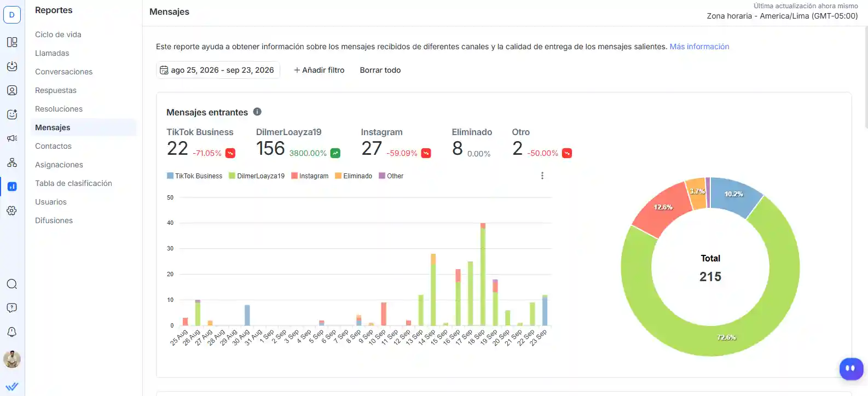868x396 pixels.
Task: Click the blue 10.2% donut segment
Action: click(734, 194)
